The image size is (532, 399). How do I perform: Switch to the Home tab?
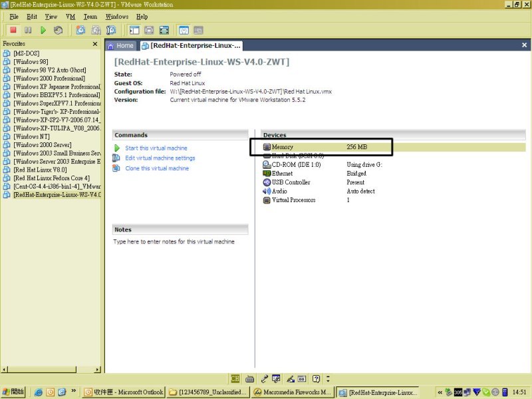(121, 46)
